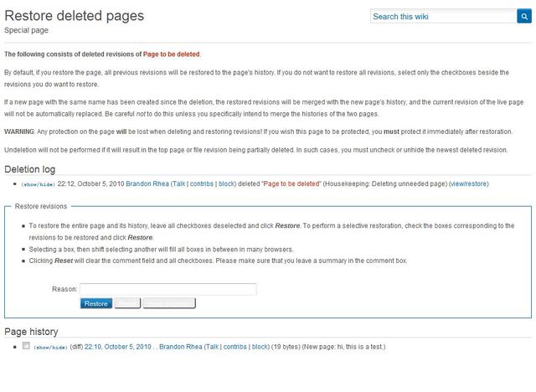
Task: Toggle show/hide in the Deletion log entry
Action: click(38, 184)
